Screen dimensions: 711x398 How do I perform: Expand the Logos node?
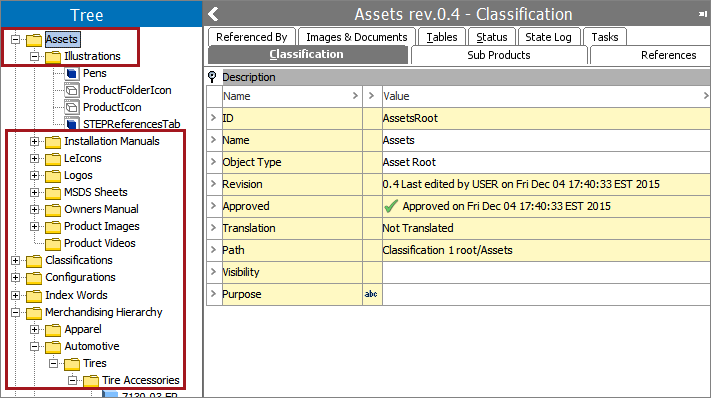pos(34,175)
